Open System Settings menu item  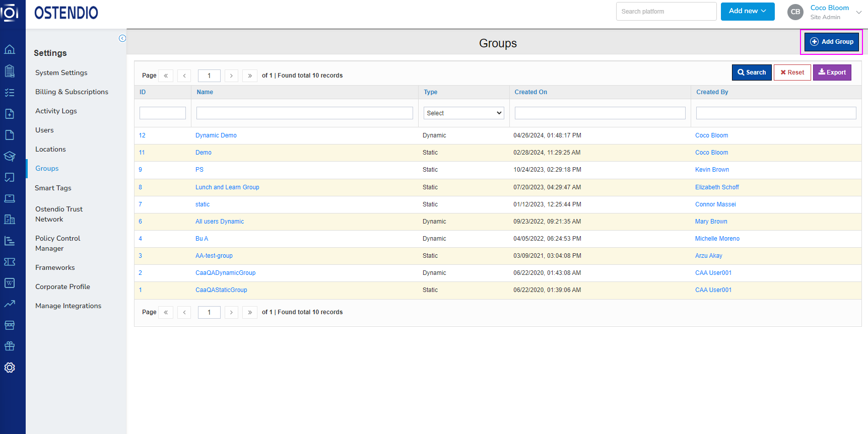pyautogui.click(x=61, y=73)
